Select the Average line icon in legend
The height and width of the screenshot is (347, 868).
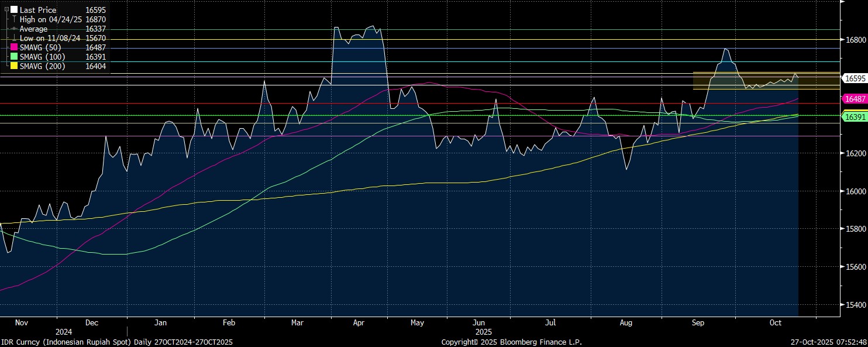14,29
